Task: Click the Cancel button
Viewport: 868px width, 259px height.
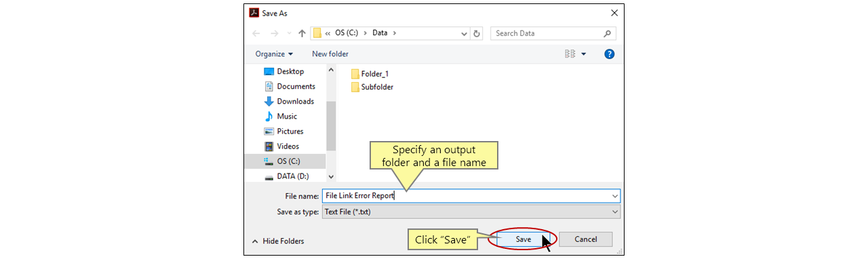Action: click(586, 239)
